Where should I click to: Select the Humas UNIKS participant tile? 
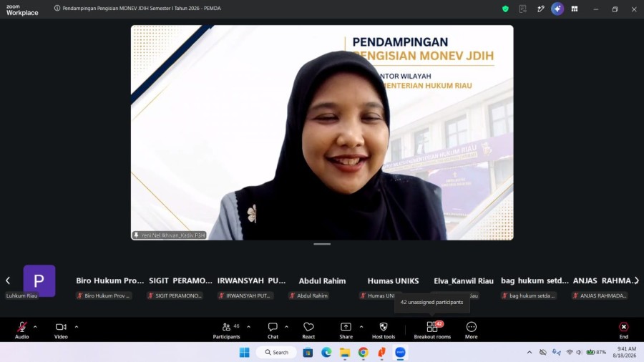click(393, 282)
